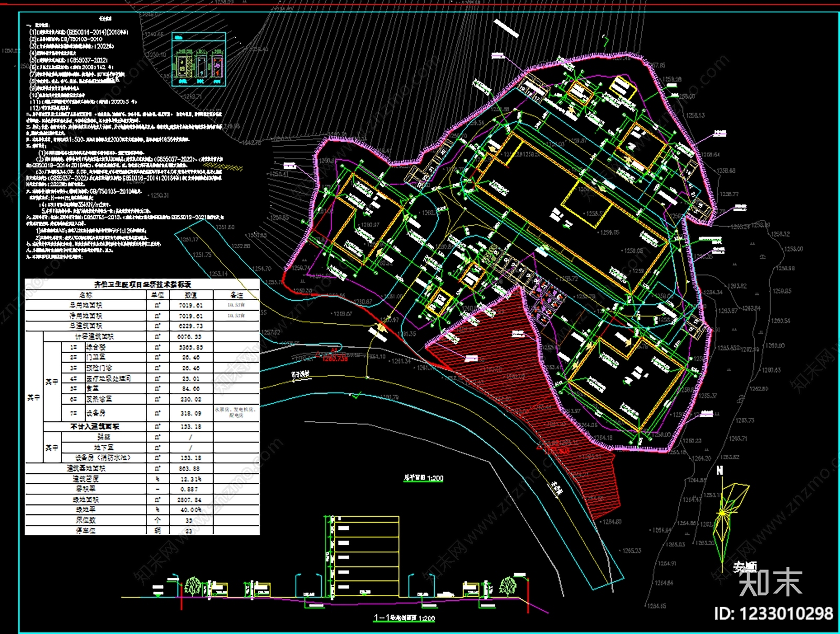This screenshot has height=634, width=840.
Task: Click the 备注 column header in the table
Action: click(237, 295)
